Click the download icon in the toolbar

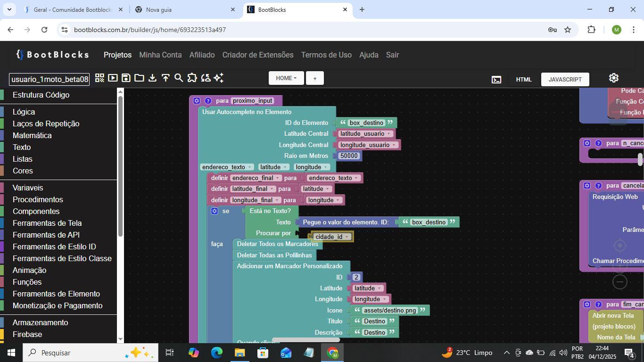click(x=152, y=78)
